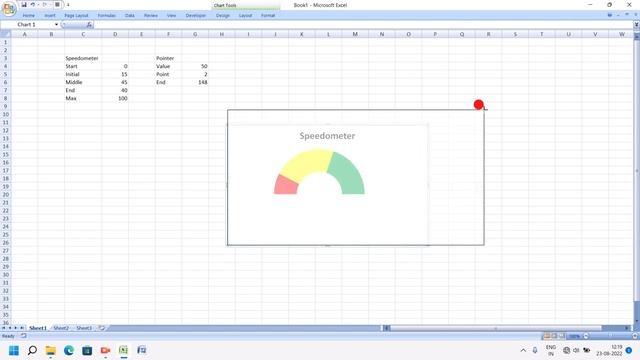The height and width of the screenshot is (360, 640).
Task: Click inside the formula bar
Action: point(363,24)
